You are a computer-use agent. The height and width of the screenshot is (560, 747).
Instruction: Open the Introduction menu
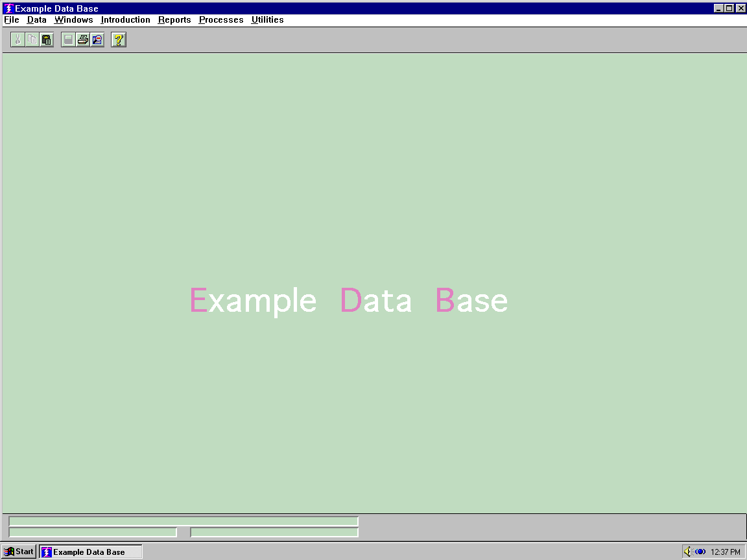pyautogui.click(x=125, y=19)
